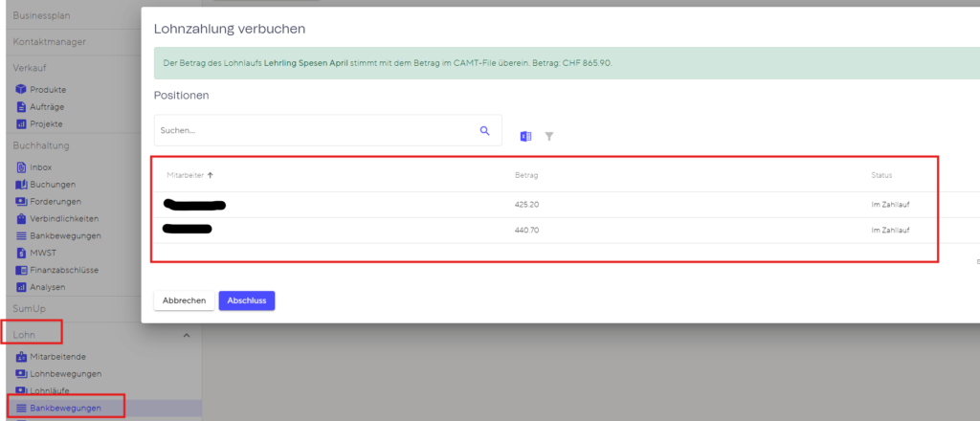
Task: Collapse the Lohn section chevron
Action: [186, 336]
